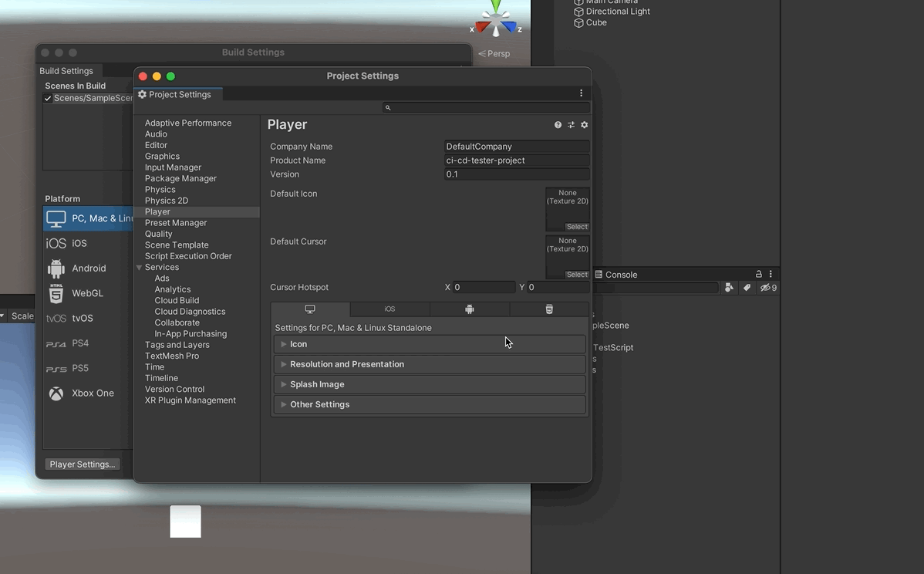Open Editor settings category
Screen dimensions: 924x574
(156, 146)
